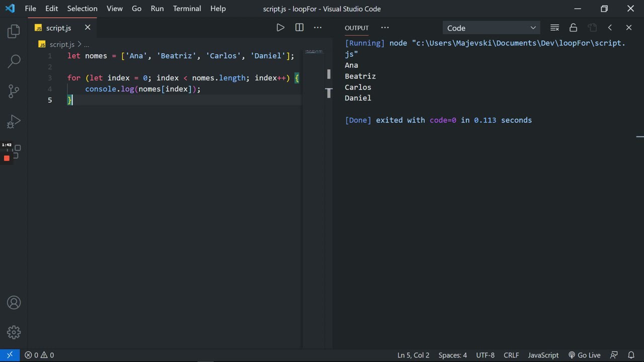
Task: Change language mode via JavaScript
Action: pyautogui.click(x=543, y=355)
